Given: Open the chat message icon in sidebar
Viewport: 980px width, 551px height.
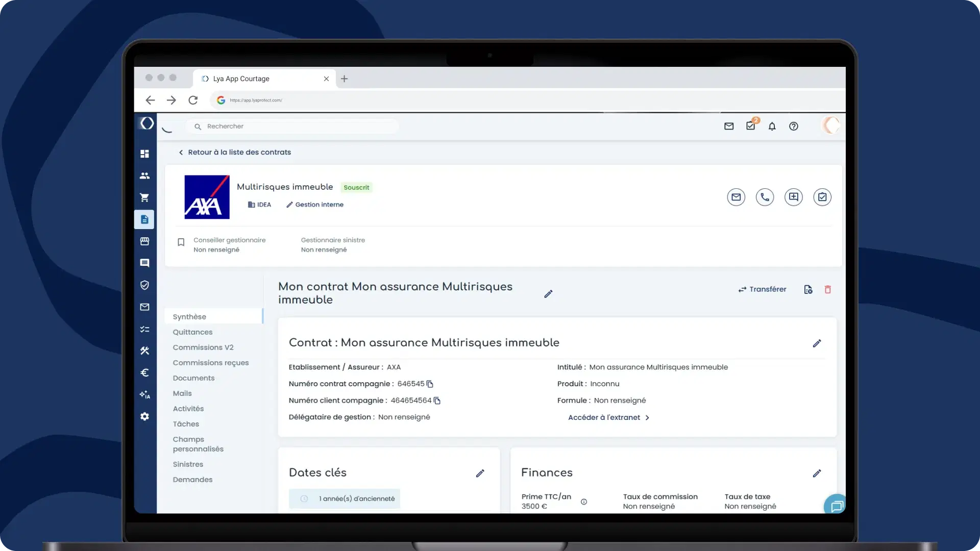Looking at the screenshot, I should coord(144,263).
